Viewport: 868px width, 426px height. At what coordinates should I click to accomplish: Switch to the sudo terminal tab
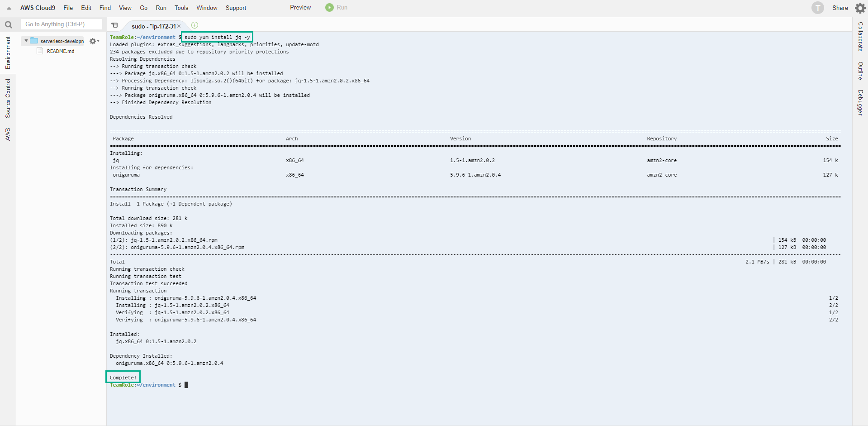point(153,26)
